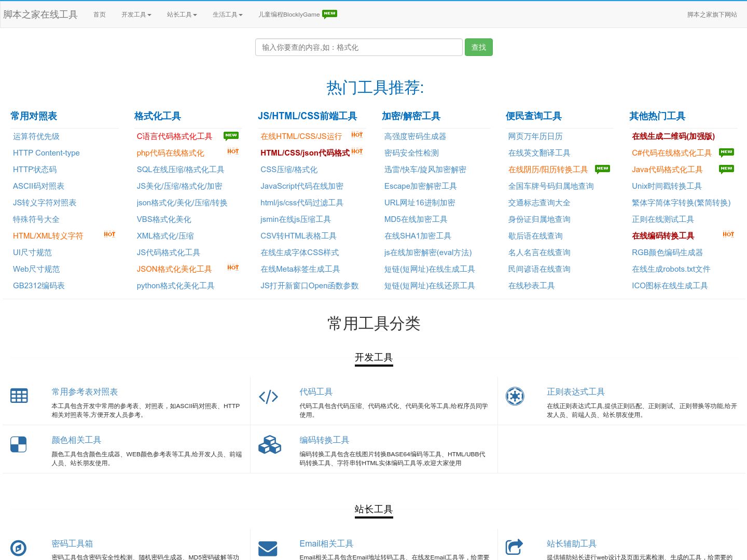Open 正则在线测试工具 link
This screenshot has width=747, height=560.
pos(663,219)
